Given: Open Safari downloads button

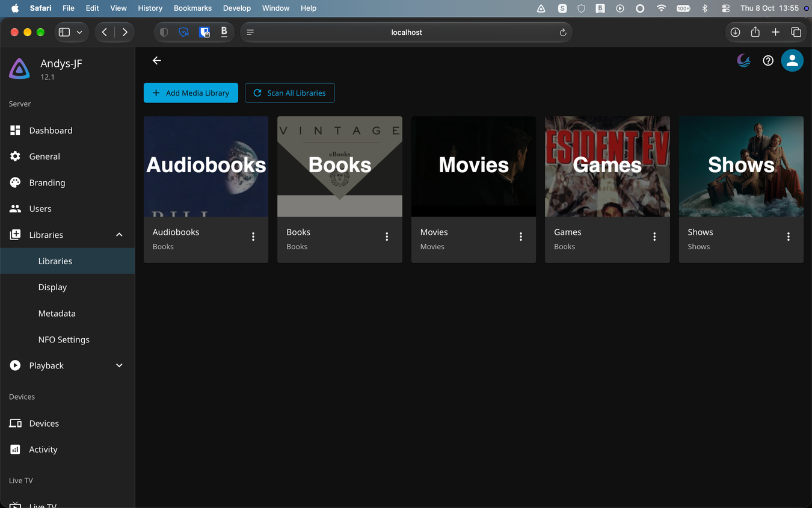Looking at the screenshot, I should (x=735, y=33).
